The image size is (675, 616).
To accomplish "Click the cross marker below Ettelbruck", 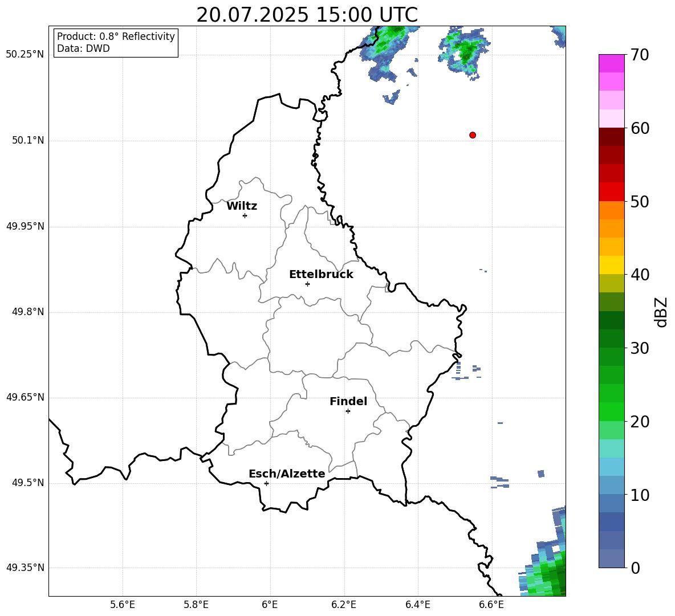I will click(x=307, y=284).
